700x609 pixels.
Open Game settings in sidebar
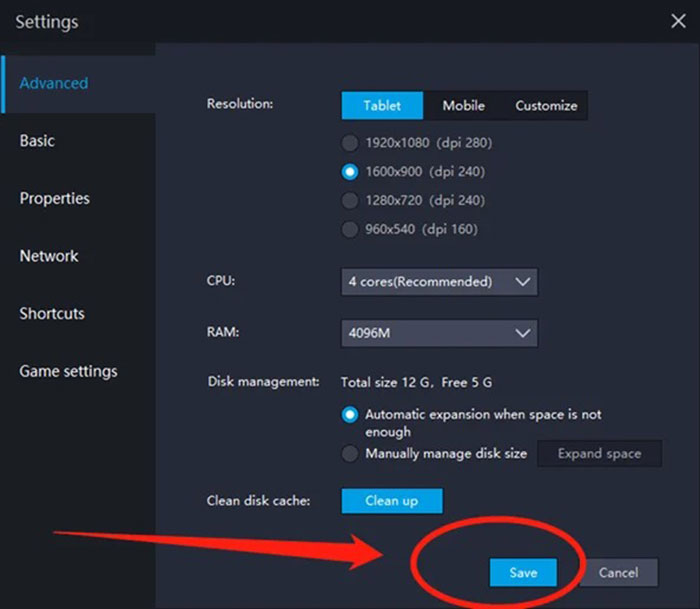pyautogui.click(x=68, y=371)
